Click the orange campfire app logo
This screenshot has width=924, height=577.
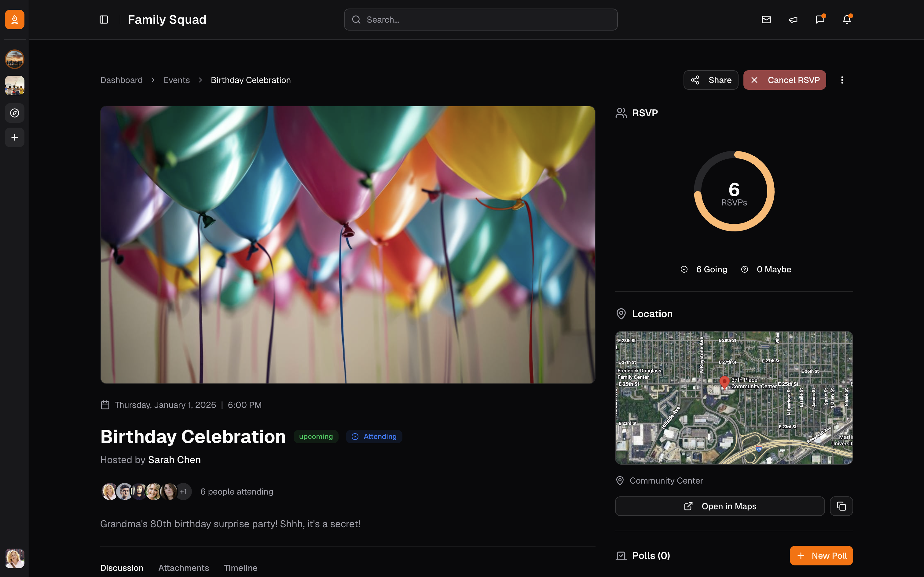[14, 20]
